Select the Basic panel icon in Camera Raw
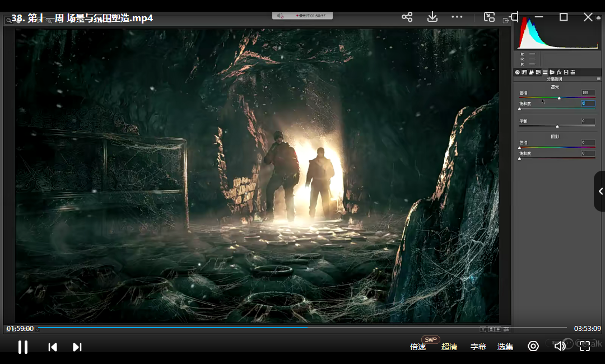This screenshot has width=605, height=364. [x=518, y=72]
